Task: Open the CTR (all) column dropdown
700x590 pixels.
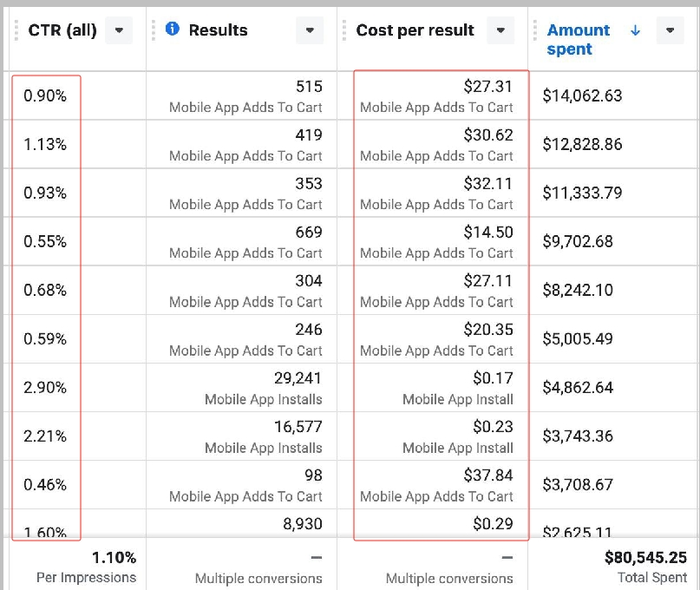Action: pos(119,30)
